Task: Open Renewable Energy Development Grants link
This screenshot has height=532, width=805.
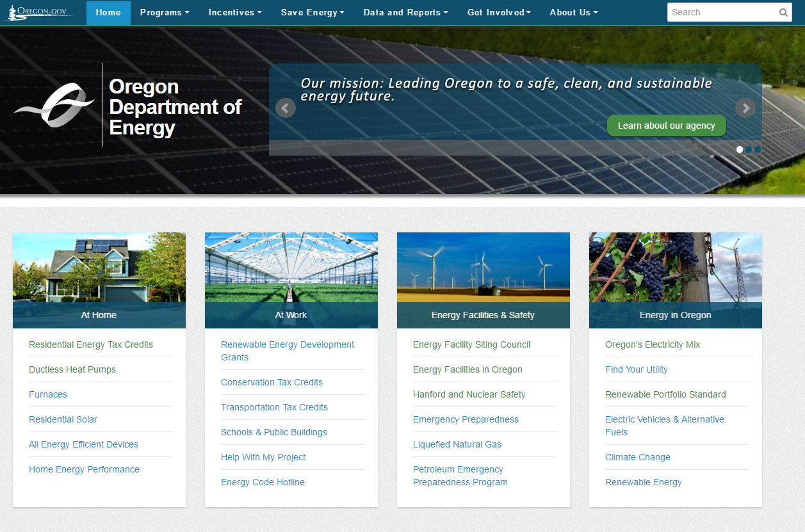Action: coord(288,351)
